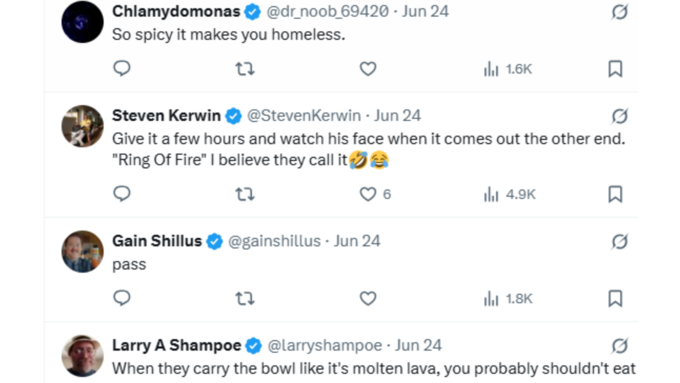
Task: Like Steven Kerwin's tweet with 6 likes
Action: click(x=375, y=194)
